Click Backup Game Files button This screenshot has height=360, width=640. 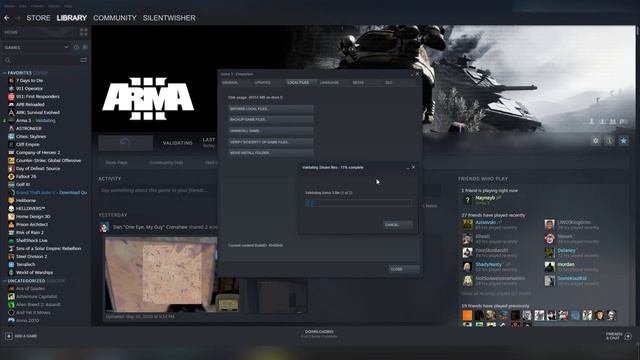tap(271, 120)
